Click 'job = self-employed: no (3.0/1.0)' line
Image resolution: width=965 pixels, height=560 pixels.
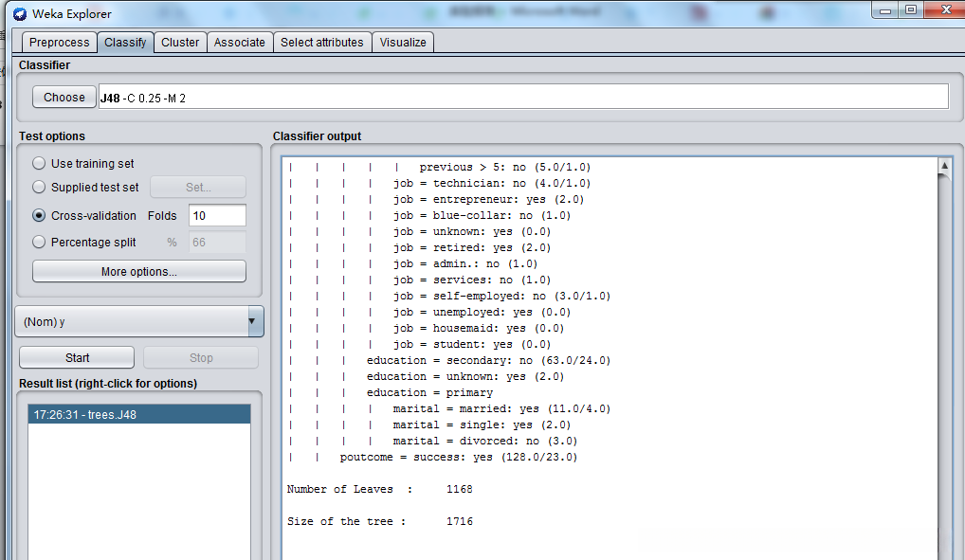point(501,296)
